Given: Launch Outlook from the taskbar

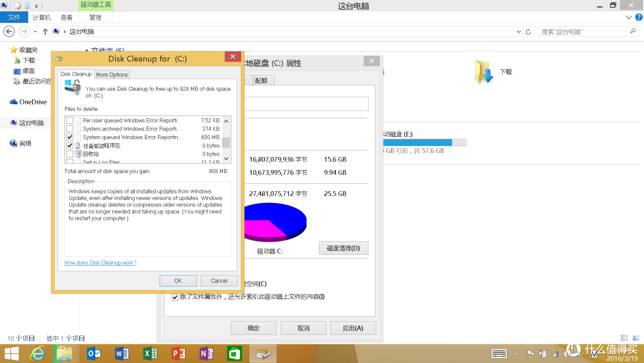Looking at the screenshot, I should click(x=94, y=353).
